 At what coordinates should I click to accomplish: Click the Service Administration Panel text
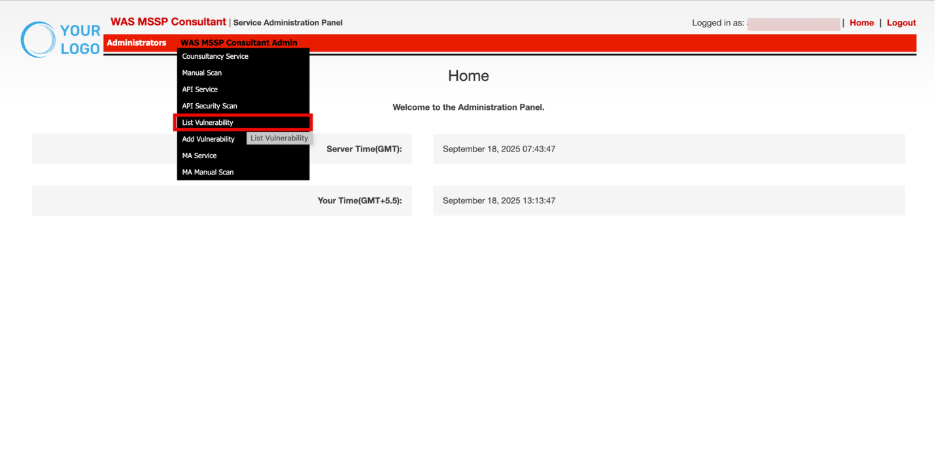click(288, 23)
